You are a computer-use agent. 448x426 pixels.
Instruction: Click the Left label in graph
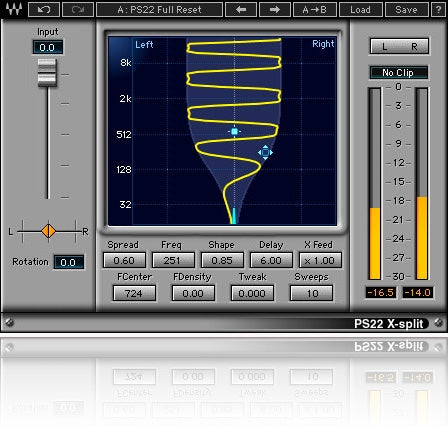(144, 44)
